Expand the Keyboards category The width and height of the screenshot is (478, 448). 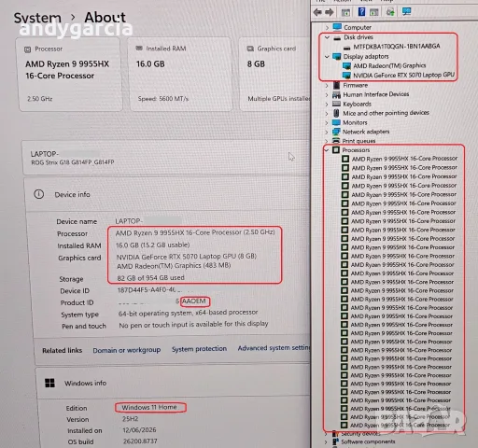click(x=327, y=105)
